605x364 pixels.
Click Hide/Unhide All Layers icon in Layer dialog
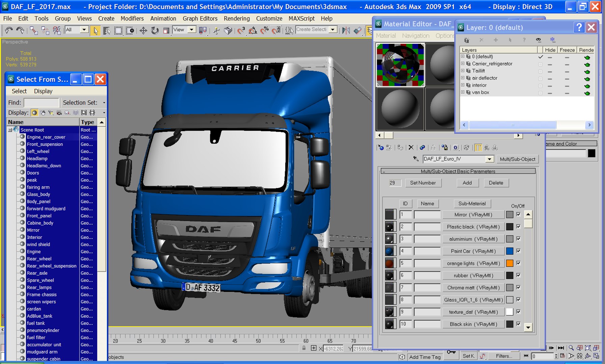[x=538, y=40]
